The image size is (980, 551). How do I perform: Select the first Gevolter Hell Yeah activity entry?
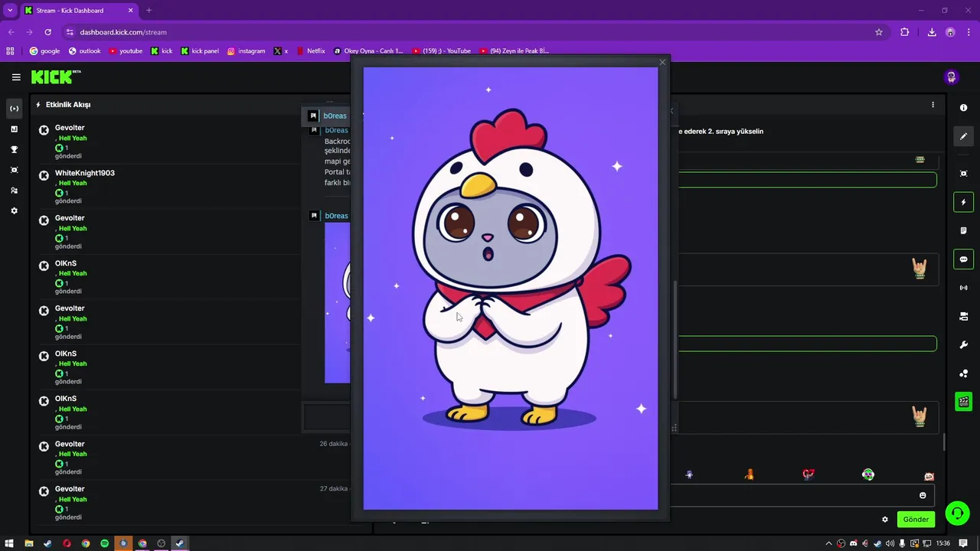coord(168,142)
